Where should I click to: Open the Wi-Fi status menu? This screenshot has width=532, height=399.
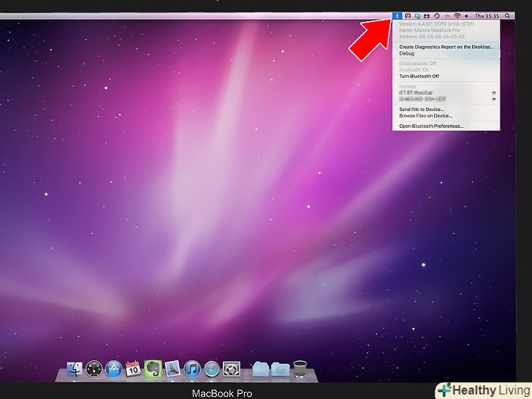pyautogui.click(x=457, y=15)
